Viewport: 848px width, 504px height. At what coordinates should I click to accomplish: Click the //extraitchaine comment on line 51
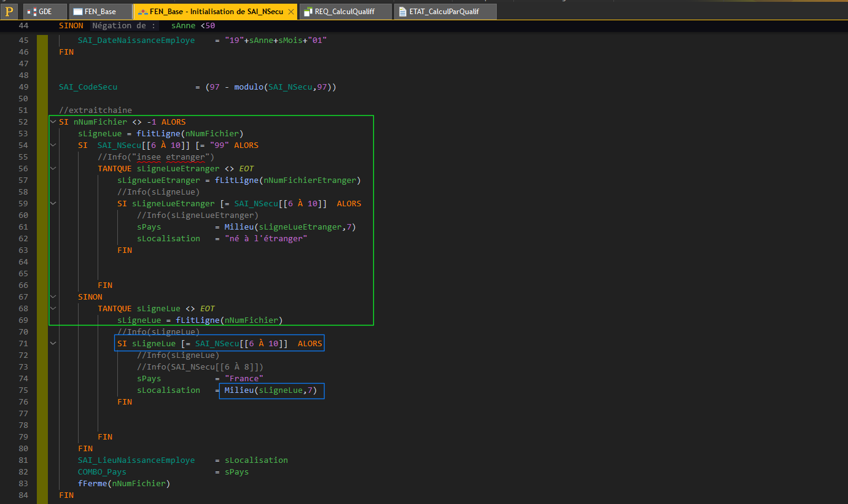click(95, 110)
